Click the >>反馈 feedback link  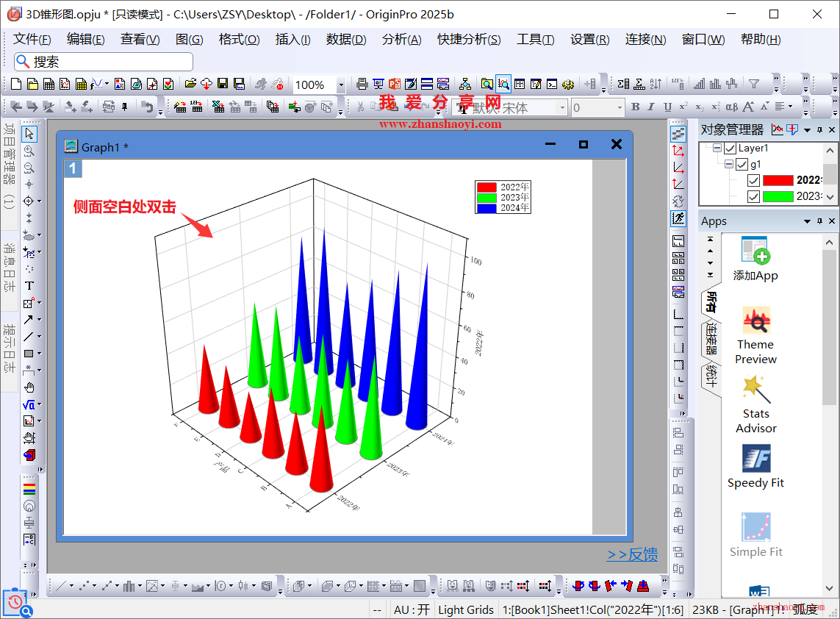click(632, 555)
